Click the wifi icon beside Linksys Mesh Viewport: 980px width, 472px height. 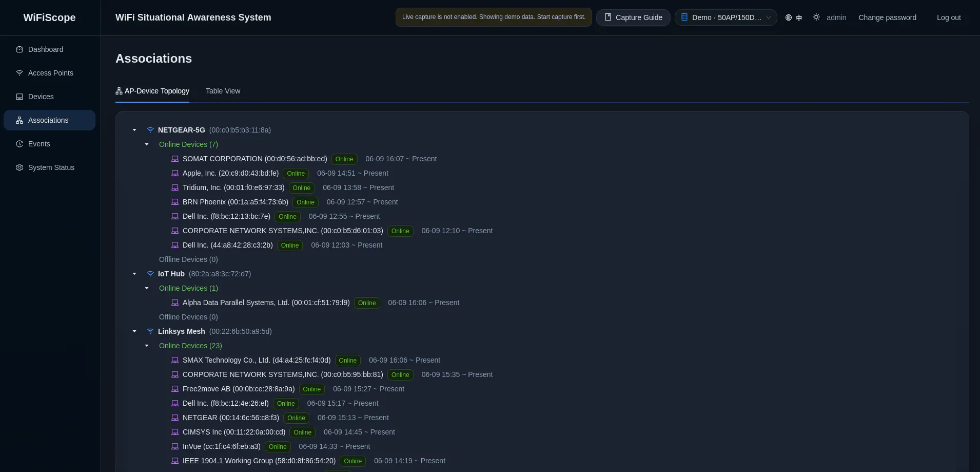coord(150,331)
